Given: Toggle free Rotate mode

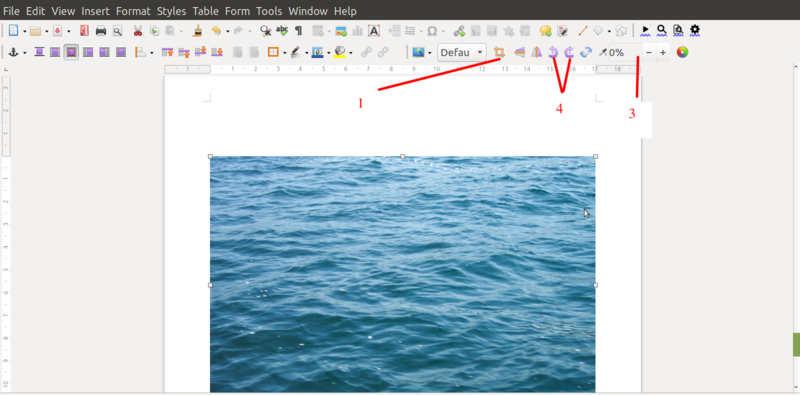Looking at the screenshot, I should tap(586, 52).
